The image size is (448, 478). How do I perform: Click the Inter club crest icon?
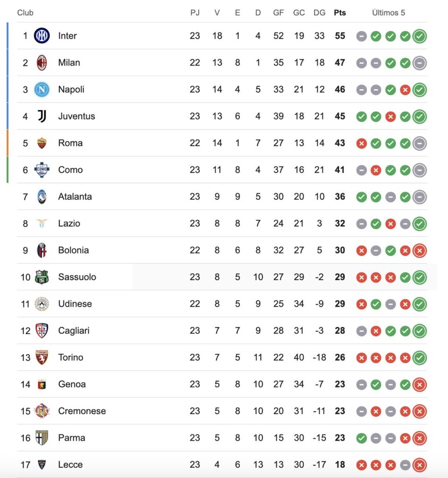(42, 36)
